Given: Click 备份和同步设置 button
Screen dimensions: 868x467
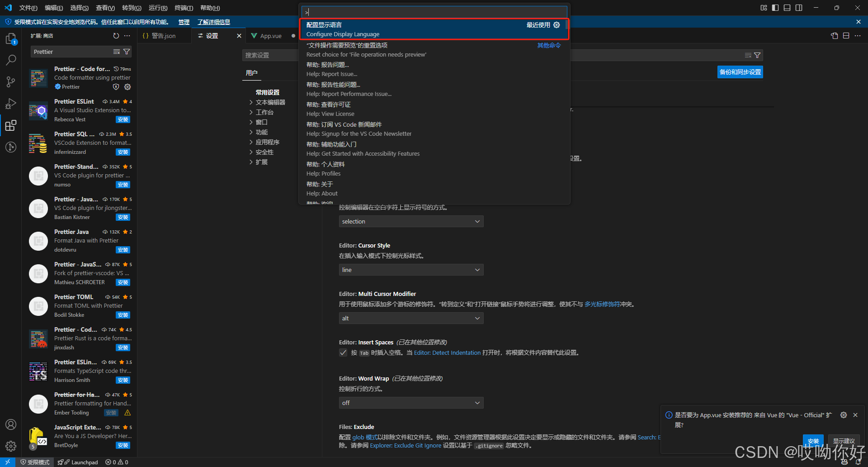Looking at the screenshot, I should (740, 72).
